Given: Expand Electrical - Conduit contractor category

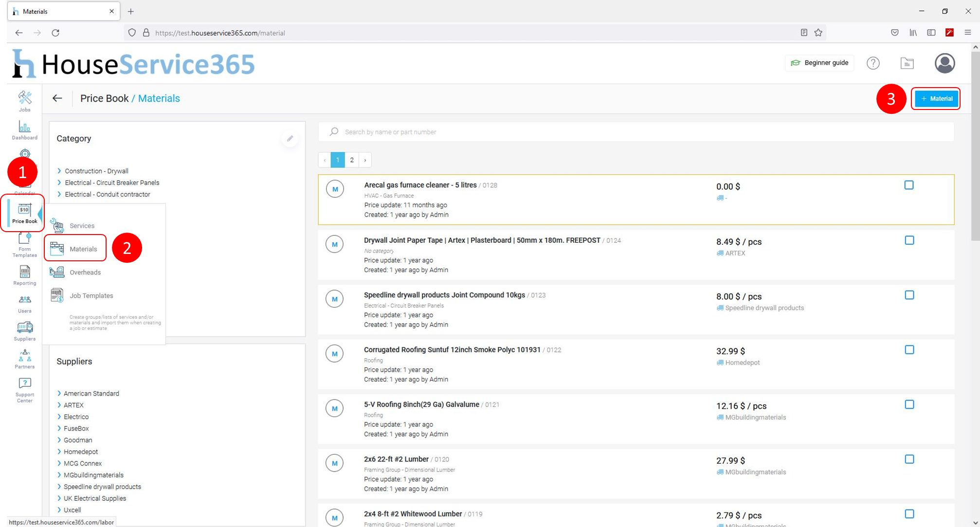Looking at the screenshot, I should coord(59,194).
